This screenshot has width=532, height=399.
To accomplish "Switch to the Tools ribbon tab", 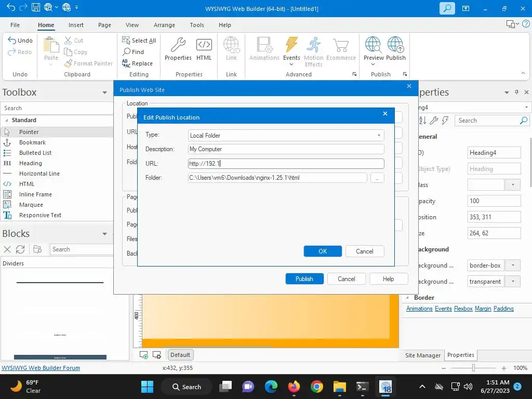I will [197, 25].
